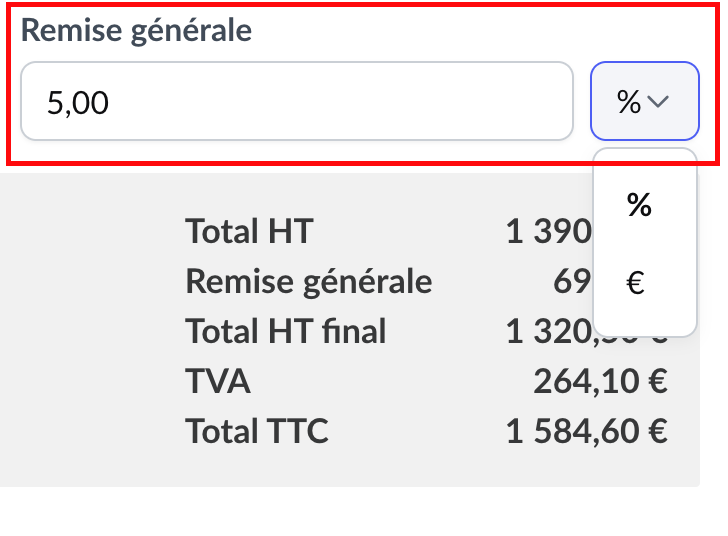
Task: Click the TVA label in summary
Action: (x=218, y=381)
